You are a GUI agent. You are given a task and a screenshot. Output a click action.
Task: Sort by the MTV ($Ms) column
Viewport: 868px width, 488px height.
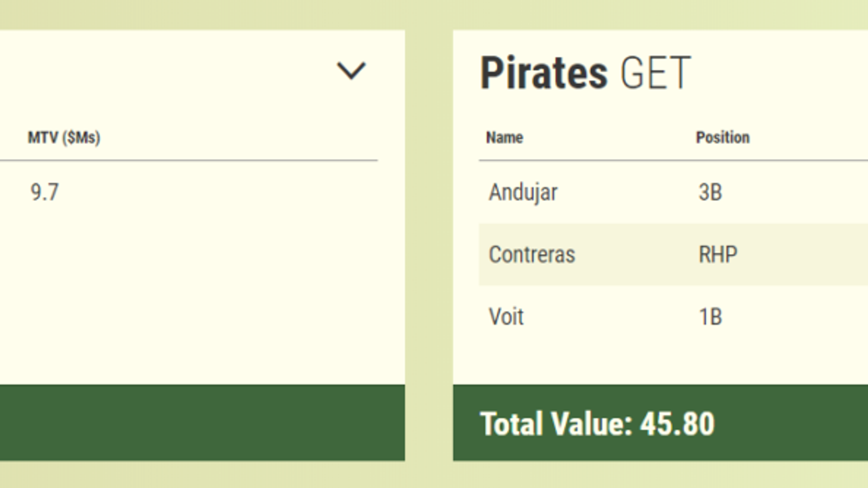(x=63, y=138)
